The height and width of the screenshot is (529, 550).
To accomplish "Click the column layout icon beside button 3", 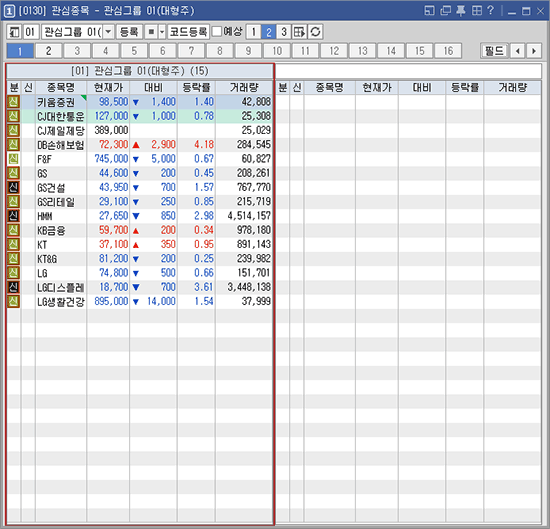I will (300, 32).
